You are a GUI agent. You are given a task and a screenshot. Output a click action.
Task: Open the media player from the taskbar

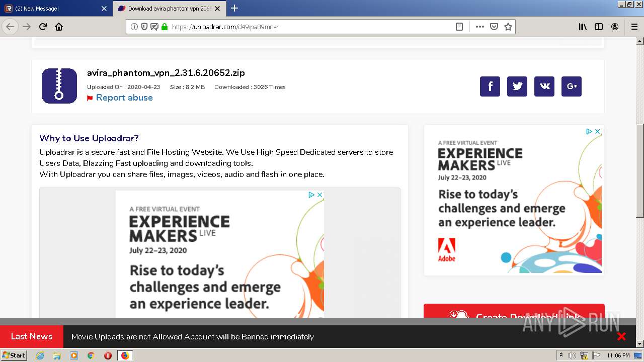tap(74, 355)
